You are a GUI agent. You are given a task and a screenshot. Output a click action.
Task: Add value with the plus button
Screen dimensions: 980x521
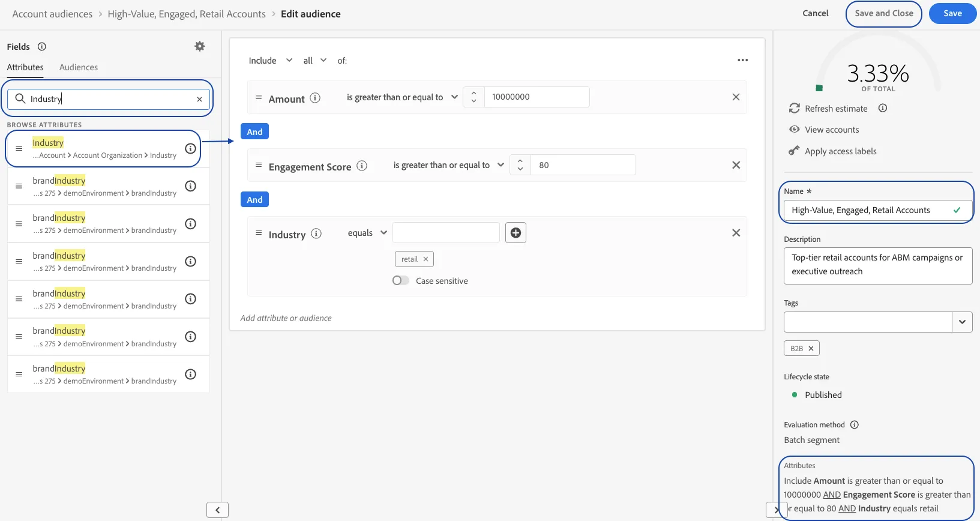516,233
